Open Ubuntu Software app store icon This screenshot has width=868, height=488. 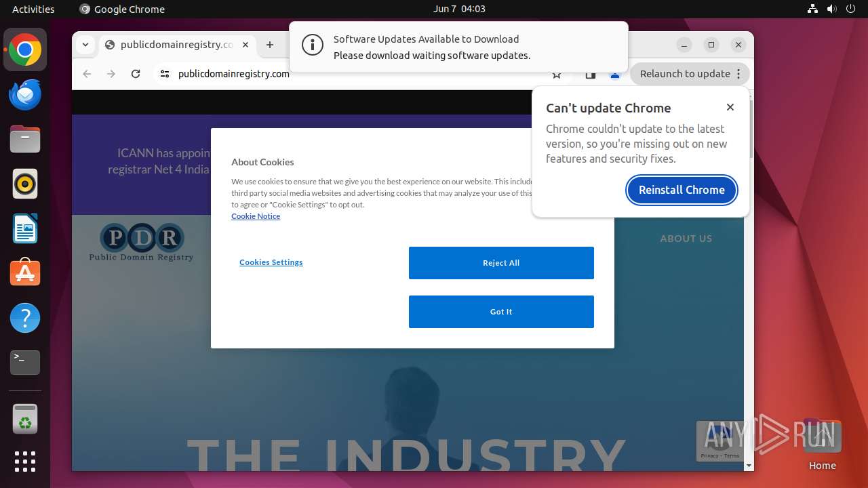click(25, 273)
